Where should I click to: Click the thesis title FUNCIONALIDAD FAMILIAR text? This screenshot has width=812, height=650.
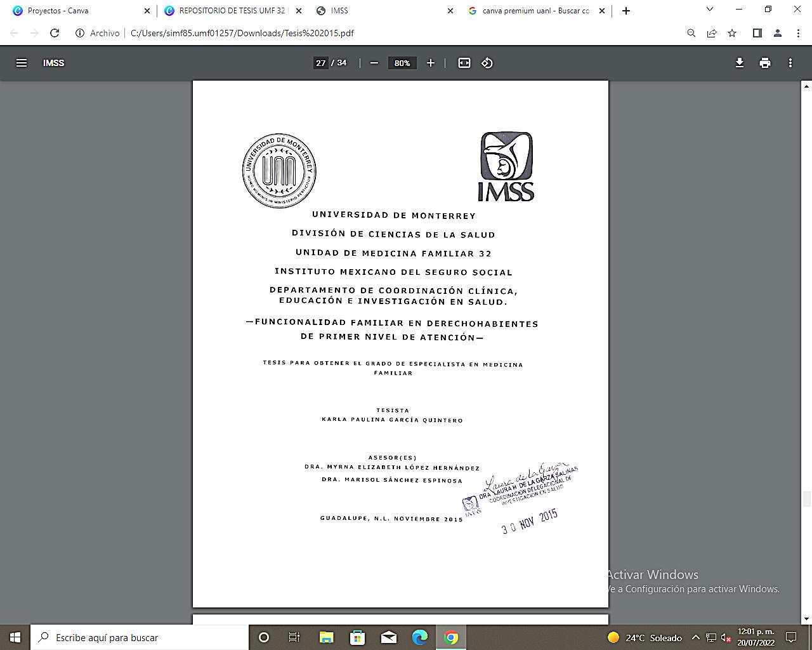click(393, 330)
